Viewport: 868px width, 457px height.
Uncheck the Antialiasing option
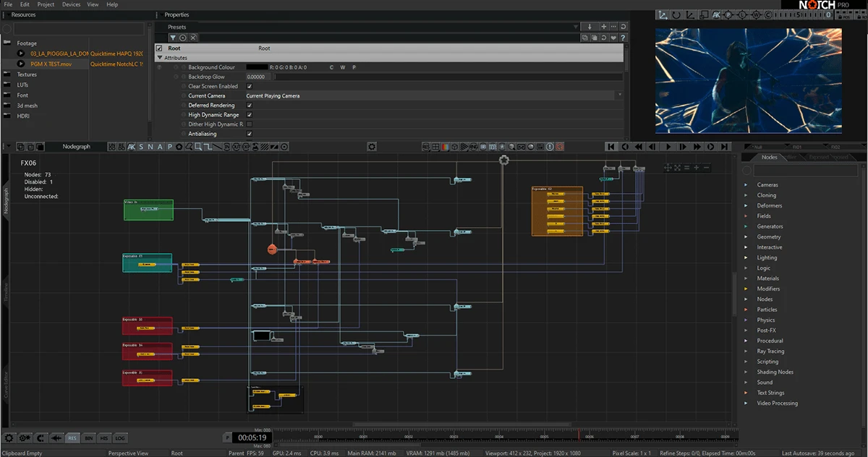[x=250, y=134]
